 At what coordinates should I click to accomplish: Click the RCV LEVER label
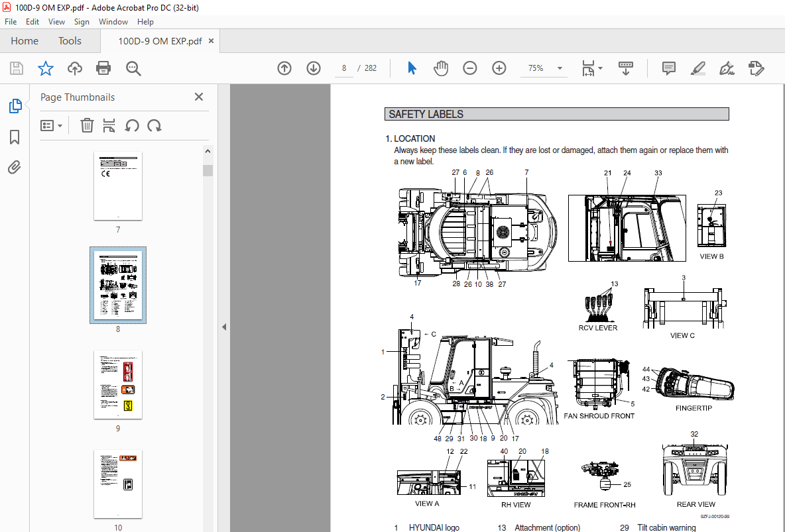[598, 328]
